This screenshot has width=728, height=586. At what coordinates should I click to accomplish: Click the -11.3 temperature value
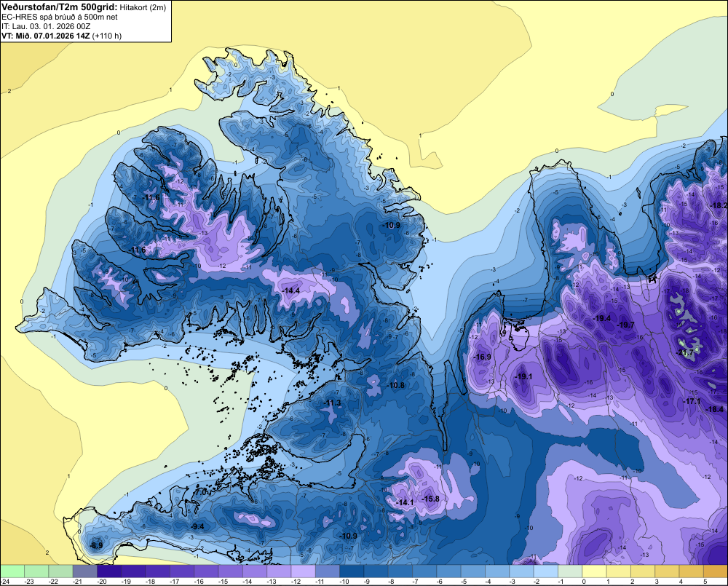pos(333,403)
